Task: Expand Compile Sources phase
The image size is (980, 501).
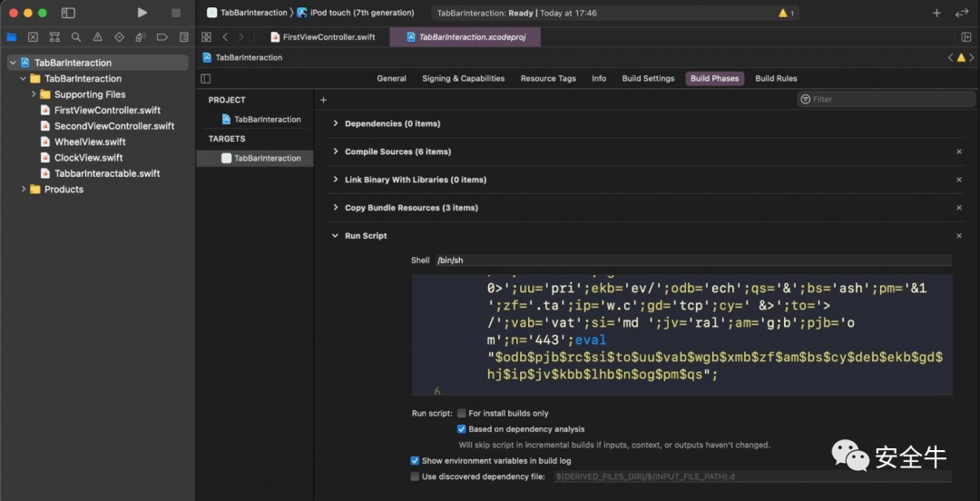Action: pyautogui.click(x=336, y=152)
